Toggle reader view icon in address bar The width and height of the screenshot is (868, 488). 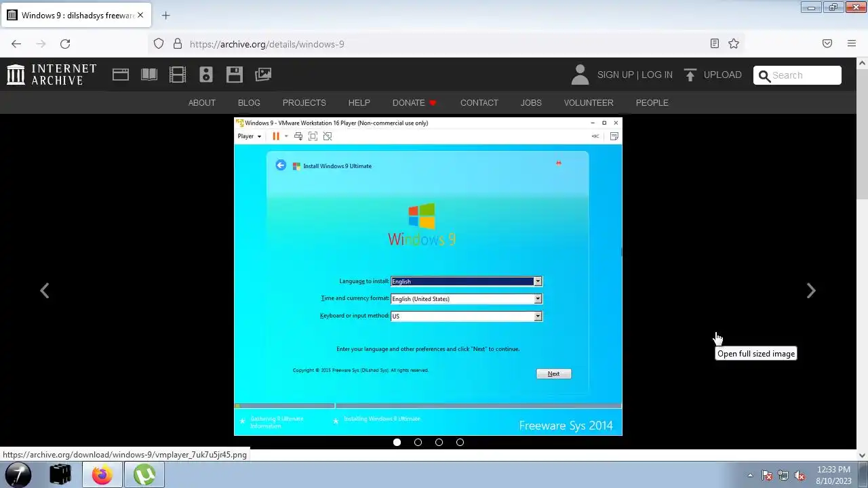(715, 43)
